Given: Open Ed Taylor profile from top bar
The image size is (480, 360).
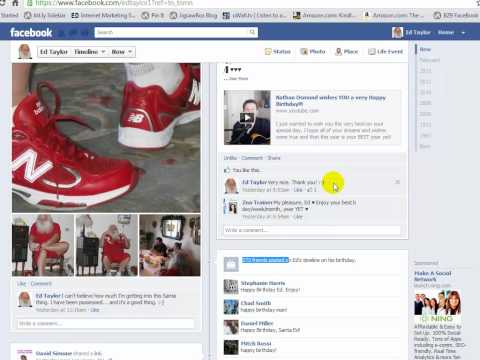Looking at the screenshot, I should (x=412, y=33).
